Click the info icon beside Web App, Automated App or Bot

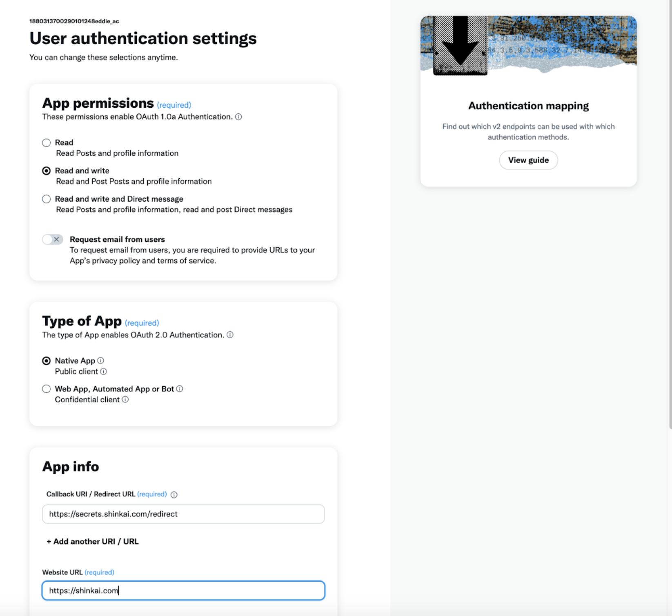[180, 389]
